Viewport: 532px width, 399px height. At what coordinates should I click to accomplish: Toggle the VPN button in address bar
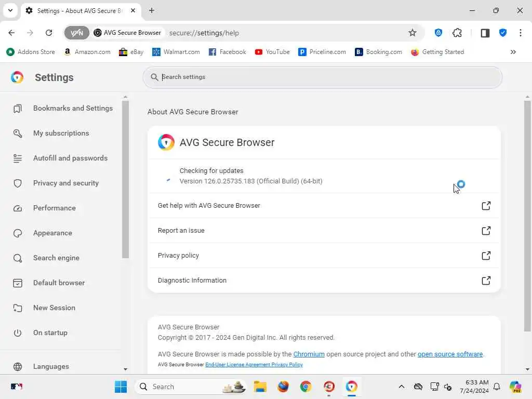click(77, 33)
